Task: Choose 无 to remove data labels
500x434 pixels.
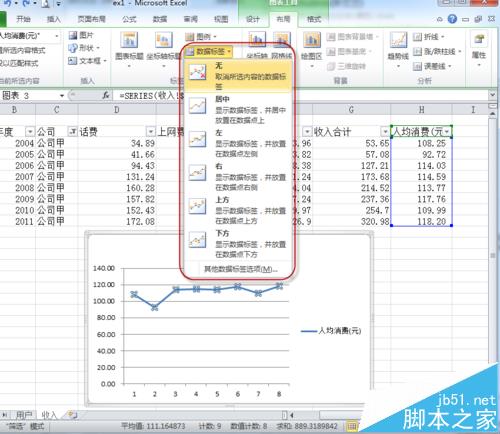Action: pos(238,76)
